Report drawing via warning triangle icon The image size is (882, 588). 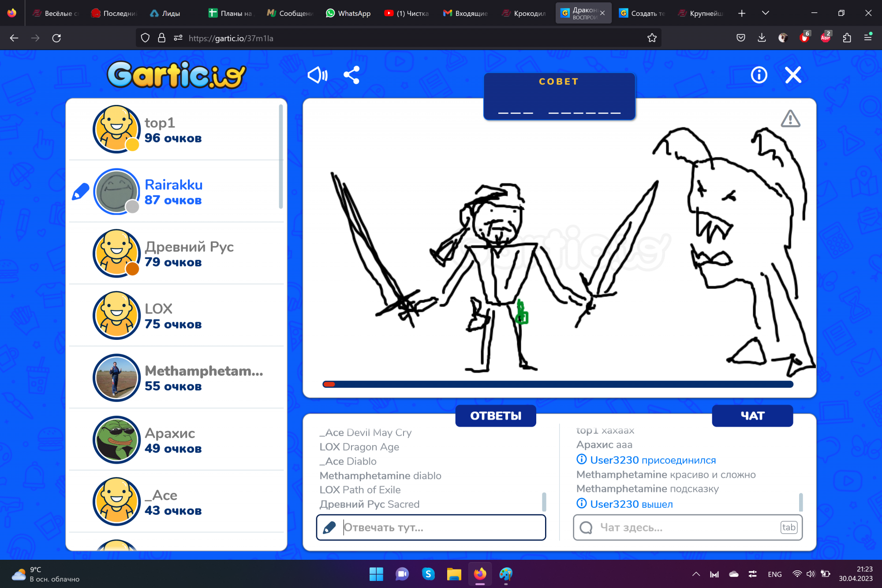790,119
